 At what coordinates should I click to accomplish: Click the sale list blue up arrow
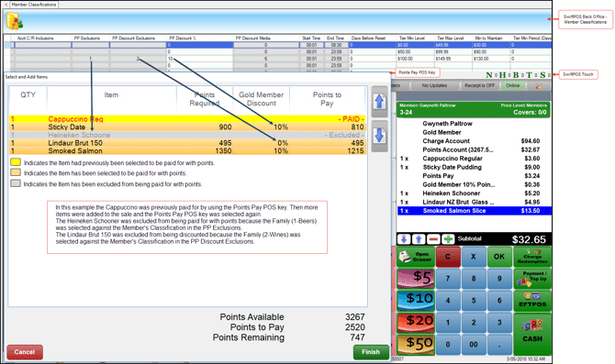(419, 239)
